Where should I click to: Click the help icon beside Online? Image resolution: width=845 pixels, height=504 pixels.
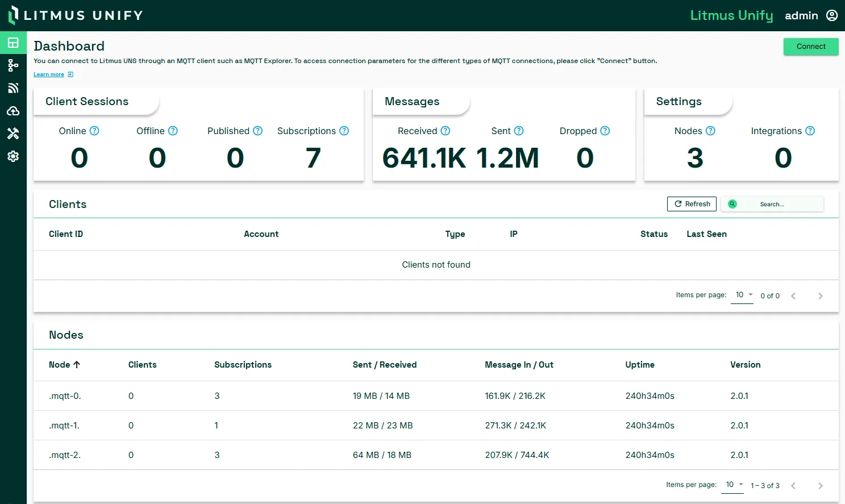[x=95, y=131]
